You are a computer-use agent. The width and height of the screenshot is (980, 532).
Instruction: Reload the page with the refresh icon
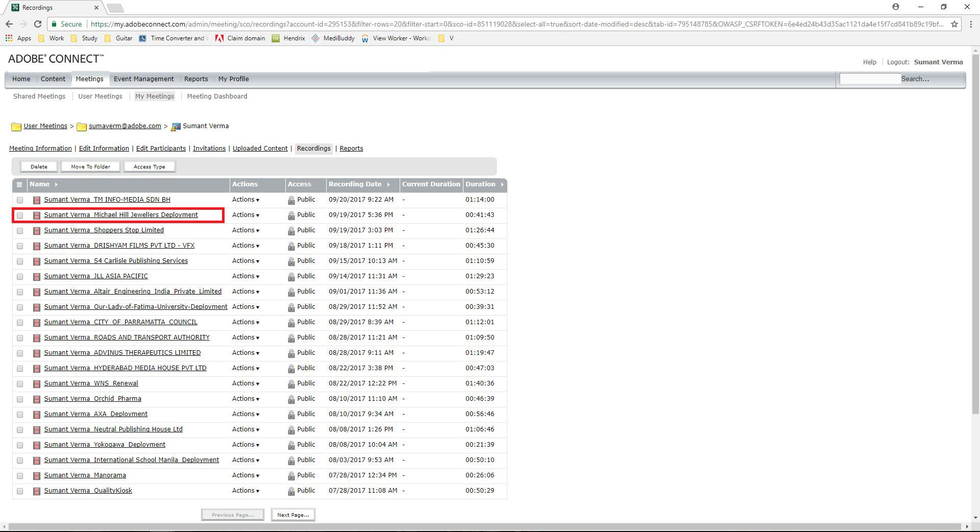(37, 24)
